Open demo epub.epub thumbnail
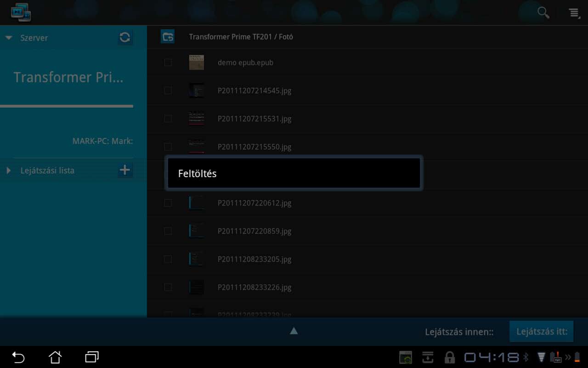 click(x=197, y=63)
